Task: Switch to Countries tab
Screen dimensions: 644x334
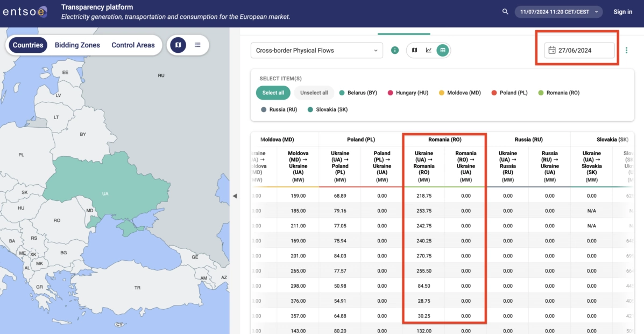Action: pyautogui.click(x=28, y=45)
